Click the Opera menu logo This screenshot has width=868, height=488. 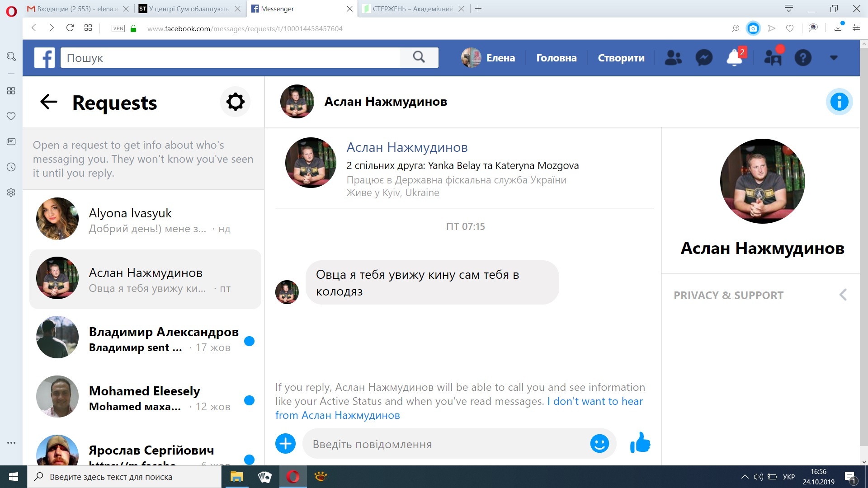pos(11,11)
